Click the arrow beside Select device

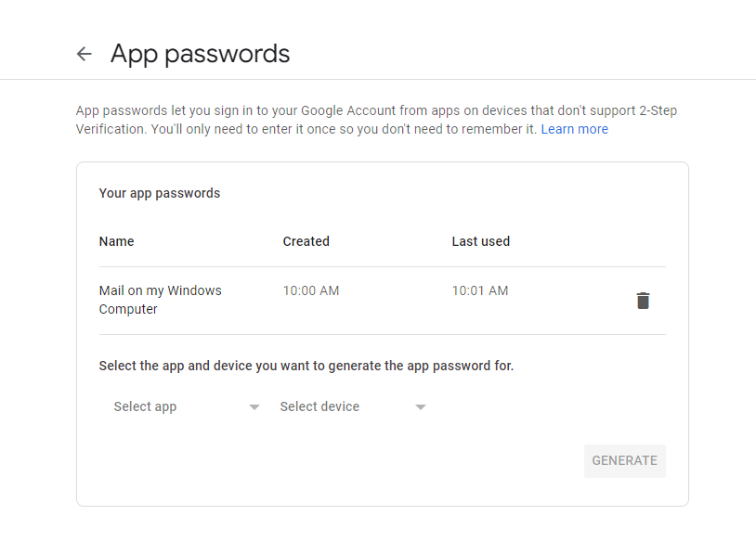point(421,407)
